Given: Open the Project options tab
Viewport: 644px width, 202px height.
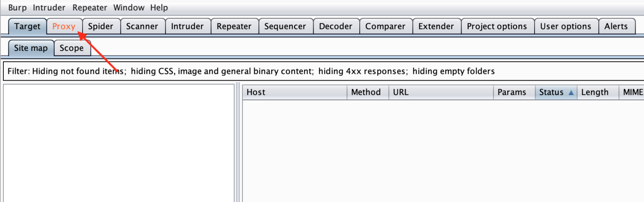Looking at the screenshot, I should (x=497, y=26).
